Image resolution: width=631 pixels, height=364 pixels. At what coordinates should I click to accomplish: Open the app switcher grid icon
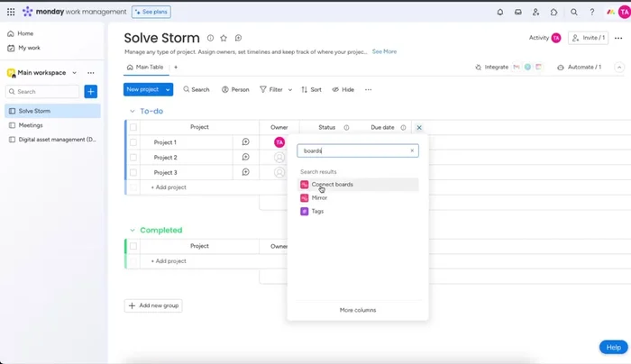[x=11, y=13]
